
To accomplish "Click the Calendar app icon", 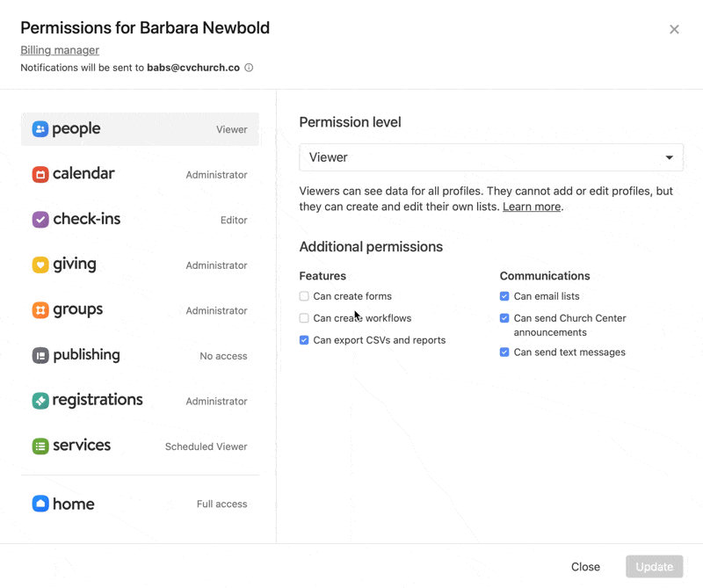I will pyautogui.click(x=40, y=174).
